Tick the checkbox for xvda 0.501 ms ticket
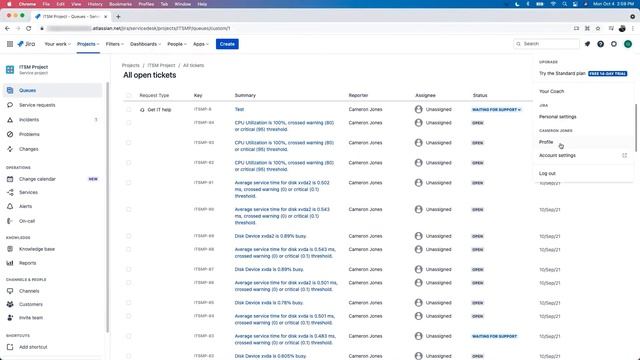 click(129, 316)
